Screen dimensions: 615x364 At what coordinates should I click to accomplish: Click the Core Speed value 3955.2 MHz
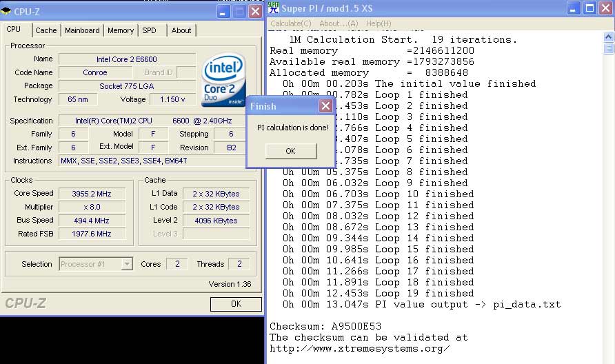click(92, 194)
